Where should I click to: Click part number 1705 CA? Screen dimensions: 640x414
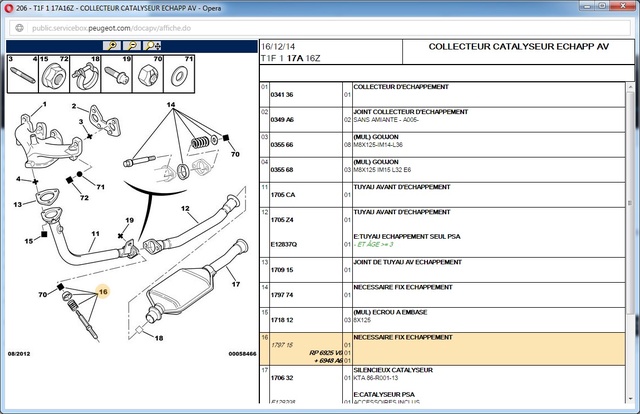point(283,195)
